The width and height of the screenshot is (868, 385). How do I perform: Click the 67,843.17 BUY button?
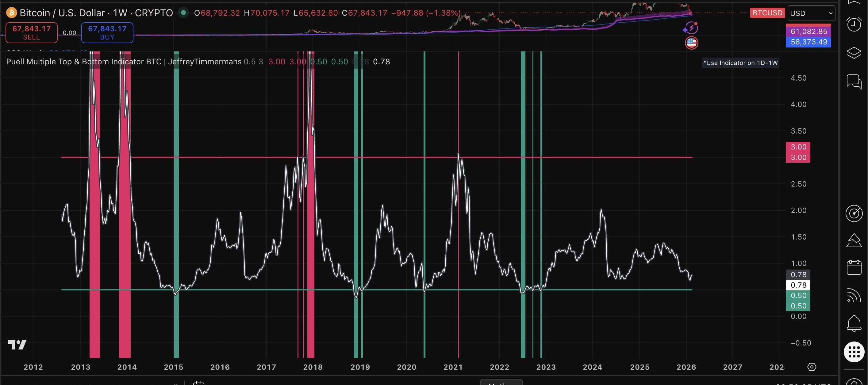click(x=107, y=33)
